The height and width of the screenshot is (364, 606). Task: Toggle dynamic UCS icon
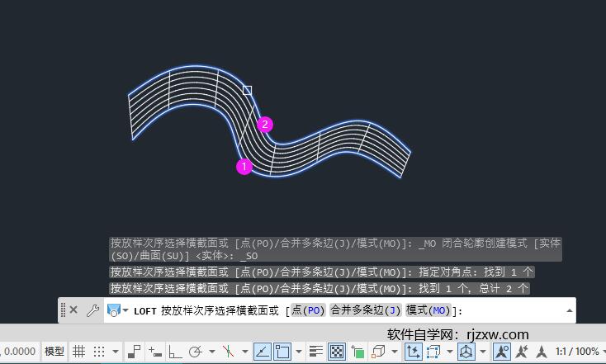pyautogui.click(x=412, y=352)
